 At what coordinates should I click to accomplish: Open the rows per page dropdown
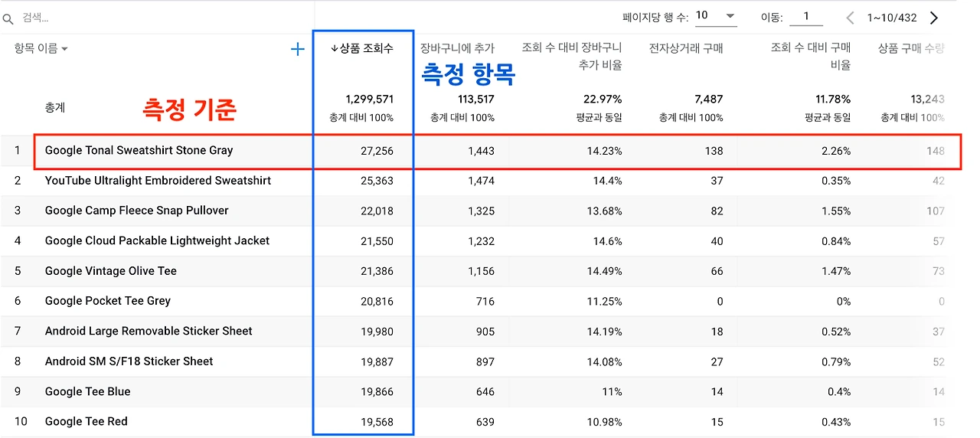point(716,16)
